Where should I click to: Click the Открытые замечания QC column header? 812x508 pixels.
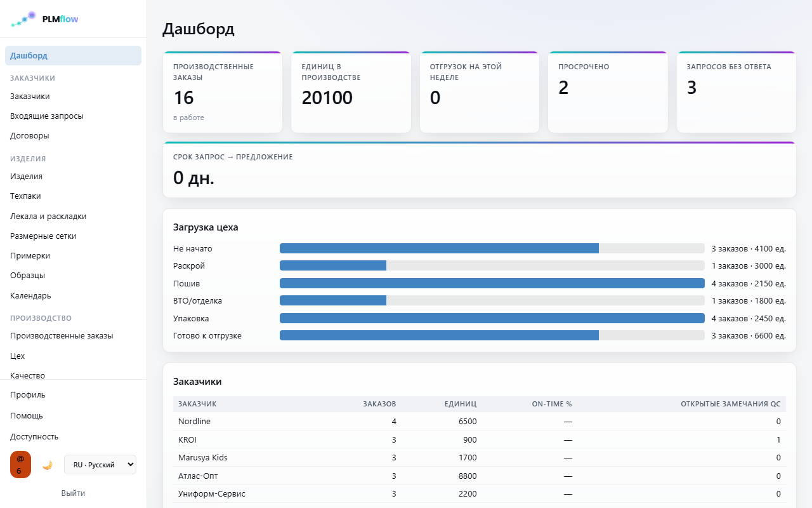[x=731, y=404]
